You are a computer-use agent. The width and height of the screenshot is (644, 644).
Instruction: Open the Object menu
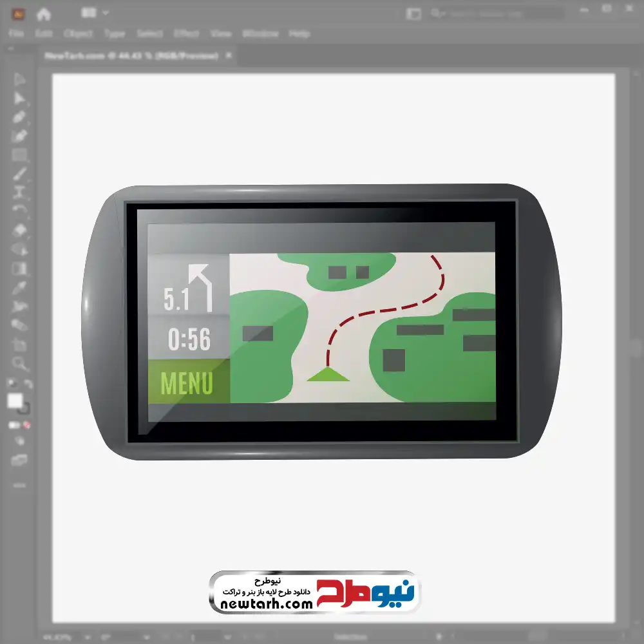[78, 33]
